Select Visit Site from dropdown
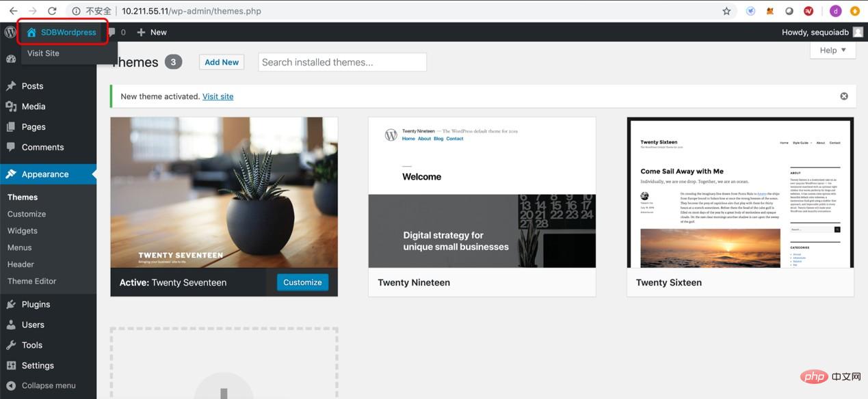Viewport: 868px width, 399px height. tap(43, 53)
